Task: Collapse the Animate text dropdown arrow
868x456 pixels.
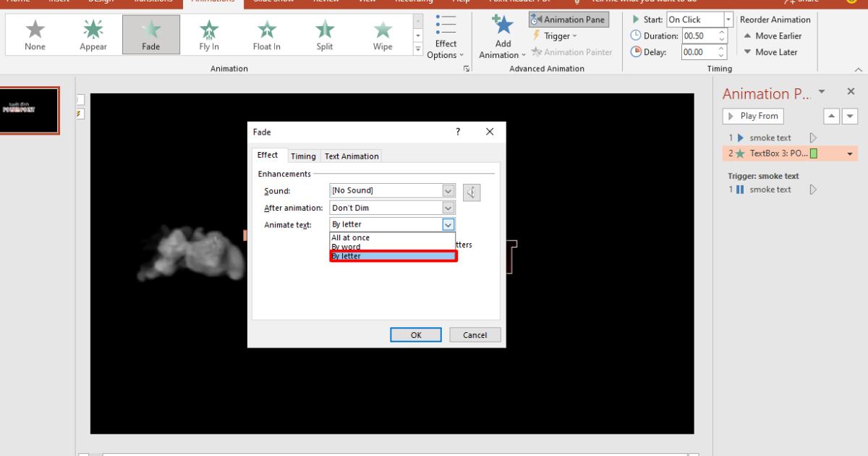Action: click(448, 224)
